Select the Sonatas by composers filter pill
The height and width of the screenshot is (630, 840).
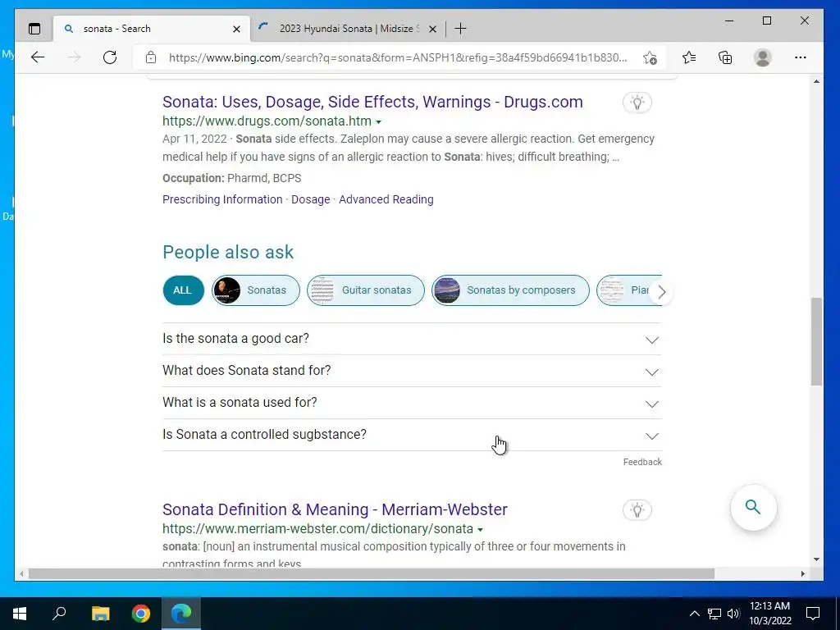(510, 290)
